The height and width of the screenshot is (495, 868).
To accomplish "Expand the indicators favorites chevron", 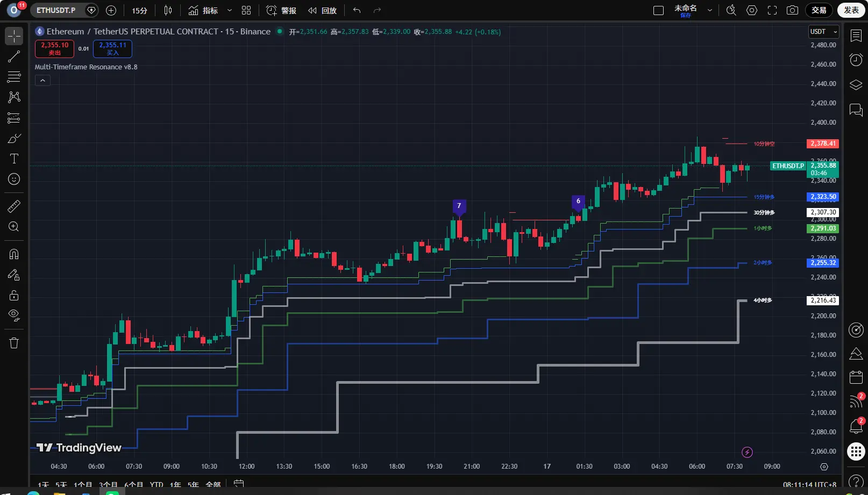I will tap(230, 10).
